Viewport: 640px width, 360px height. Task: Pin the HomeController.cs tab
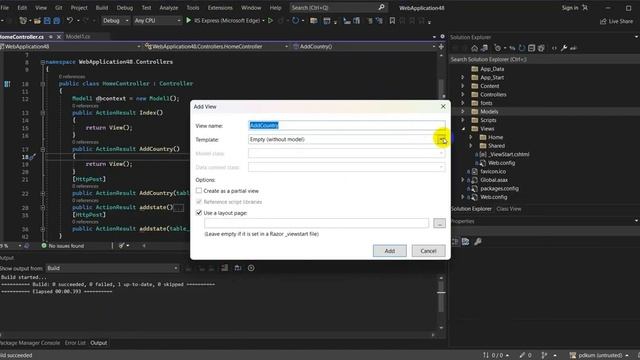[51, 37]
